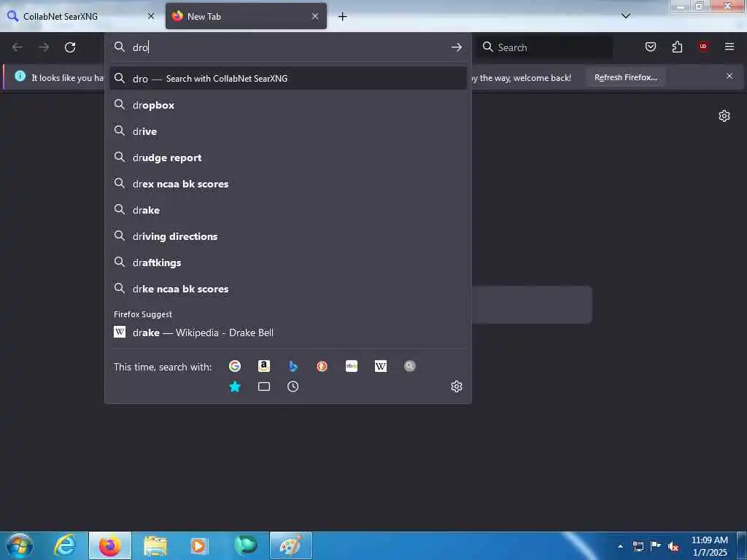Search with Bing one-off engine icon
The height and width of the screenshot is (560, 747).
tap(293, 366)
